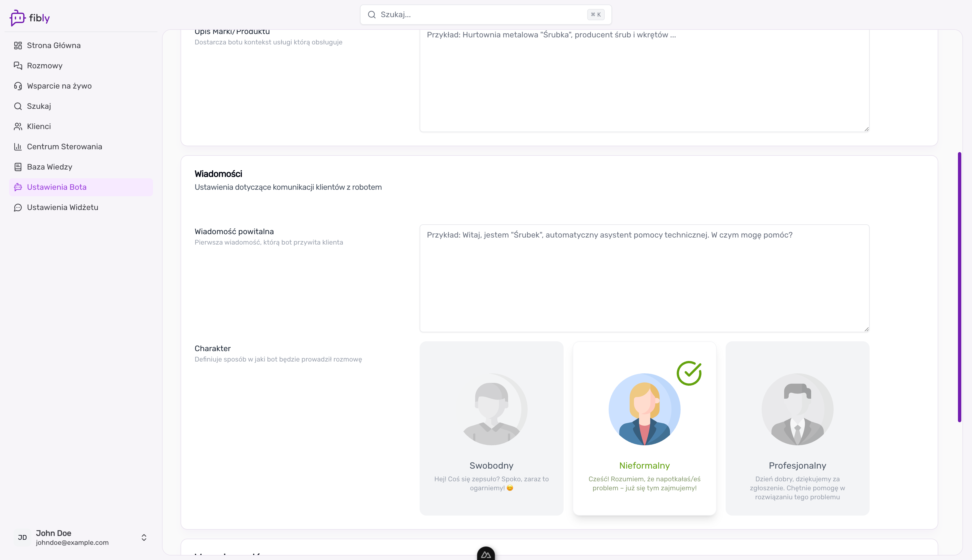972x560 pixels.
Task: Open Baza Wiedzy
Action: click(x=81, y=167)
